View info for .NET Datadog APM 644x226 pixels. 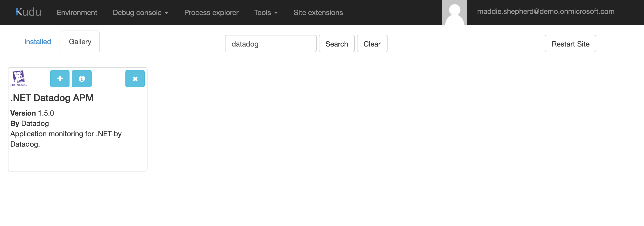point(81,78)
